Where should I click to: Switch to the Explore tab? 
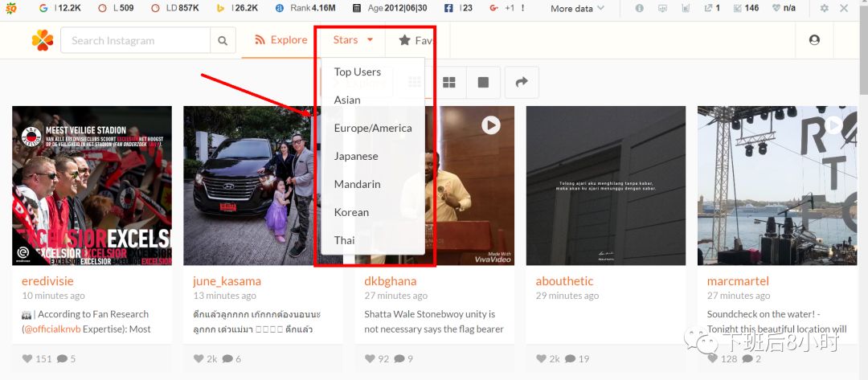tap(280, 40)
